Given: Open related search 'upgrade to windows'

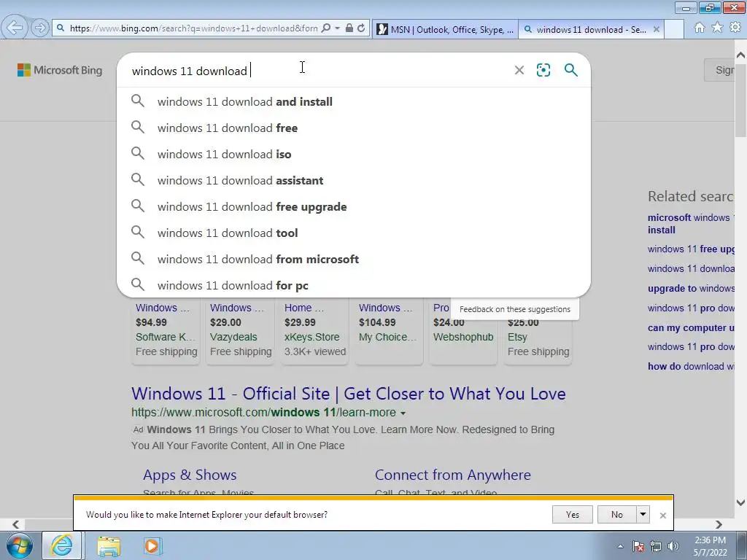Looking at the screenshot, I should click(x=691, y=289).
